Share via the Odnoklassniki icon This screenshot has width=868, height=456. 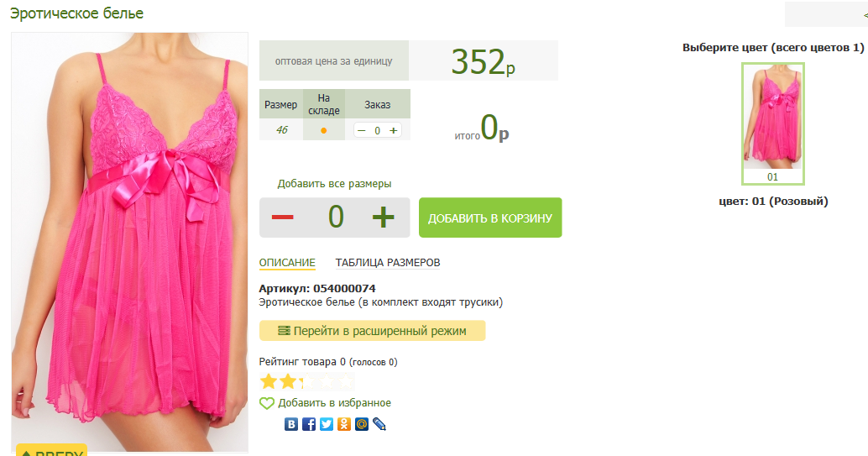tap(344, 424)
